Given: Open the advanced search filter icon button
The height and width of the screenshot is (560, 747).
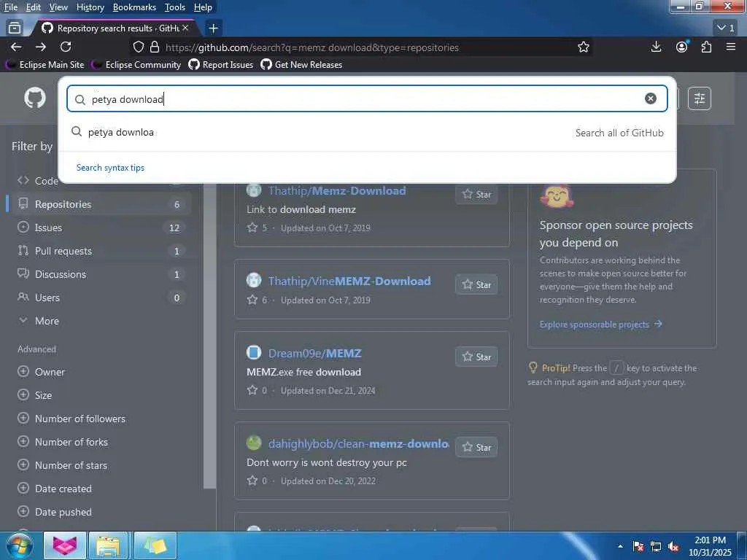Looking at the screenshot, I should (700, 98).
